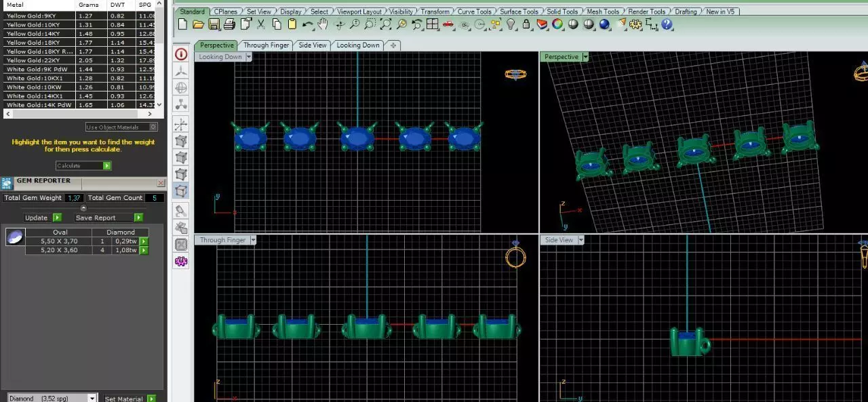Add a viewport tab with the plus tab
Viewport: 868px width, 402px height.
[393, 45]
